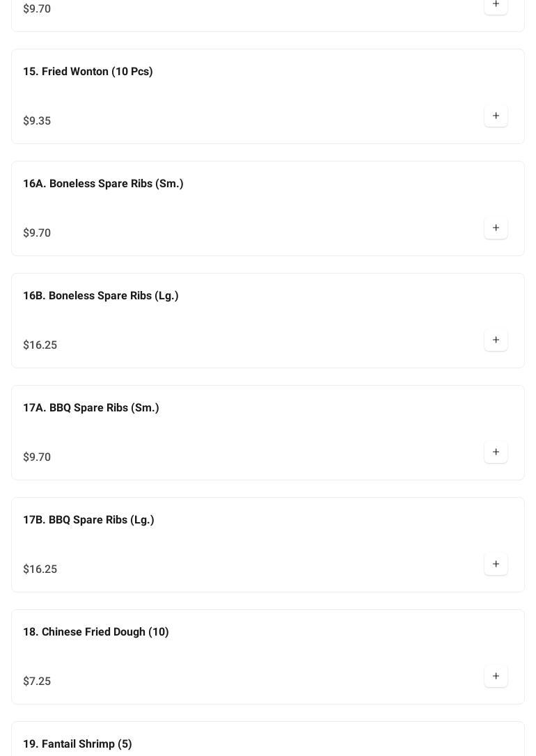Click the $16.25 price under 17B BBQ Ribs
This screenshot has height=756, width=536.
tap(40, 569)
